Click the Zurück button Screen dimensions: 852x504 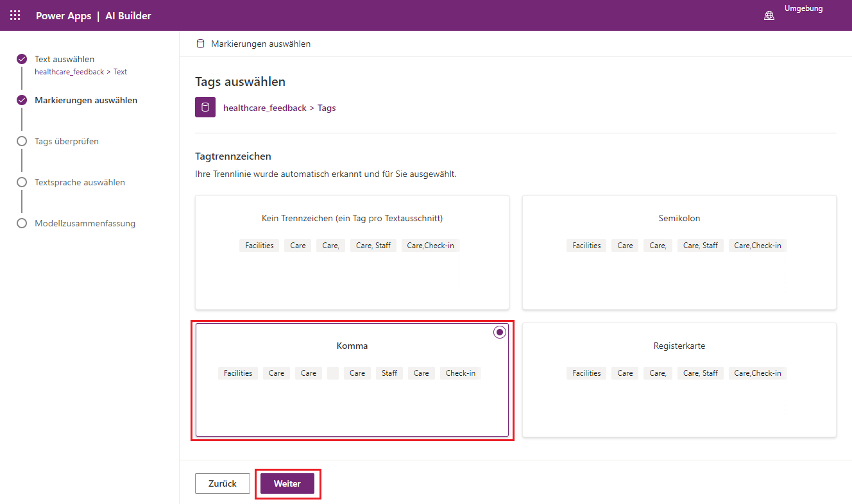click(223, 483)
